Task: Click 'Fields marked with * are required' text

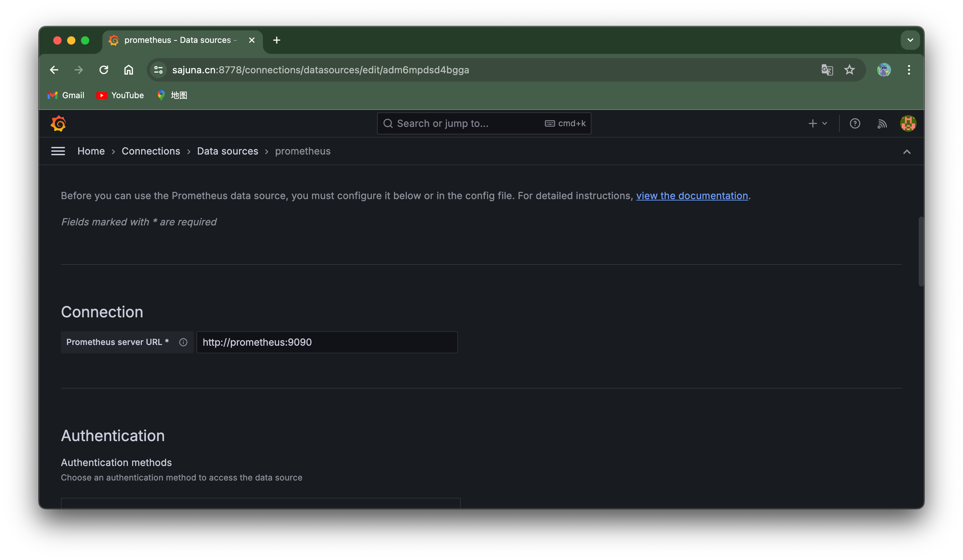Action: (139, 222)
